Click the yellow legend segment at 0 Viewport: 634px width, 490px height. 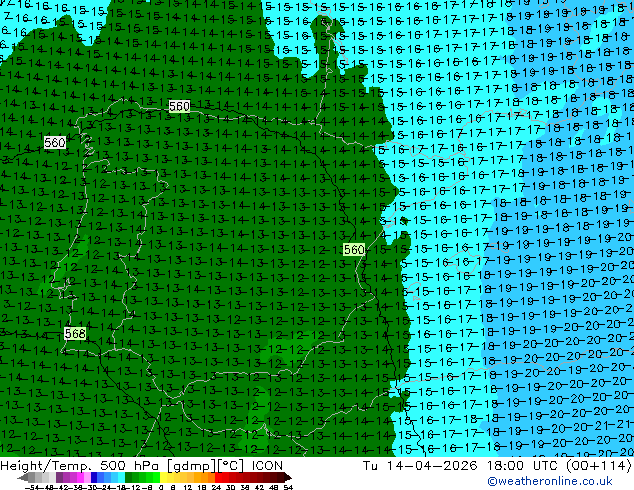click(163, 477)
